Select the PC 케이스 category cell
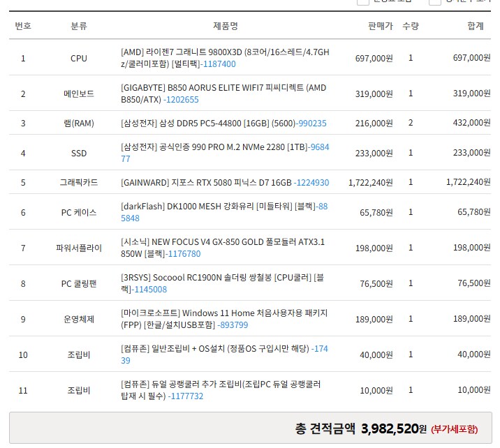Image resolution: width=500 pixels, height=448 pixels. [79, 213]
